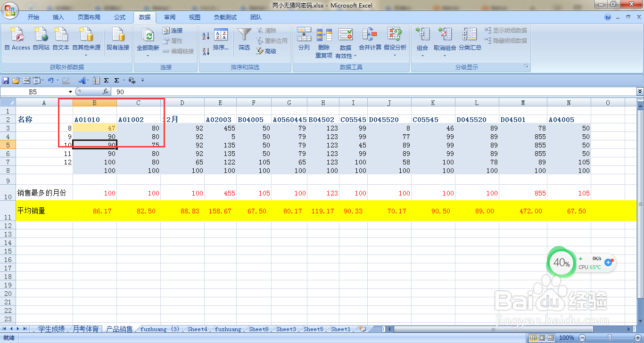Click the 高级 advanced filter button
The width and height of the screenshot is (644, 343).
268,51
